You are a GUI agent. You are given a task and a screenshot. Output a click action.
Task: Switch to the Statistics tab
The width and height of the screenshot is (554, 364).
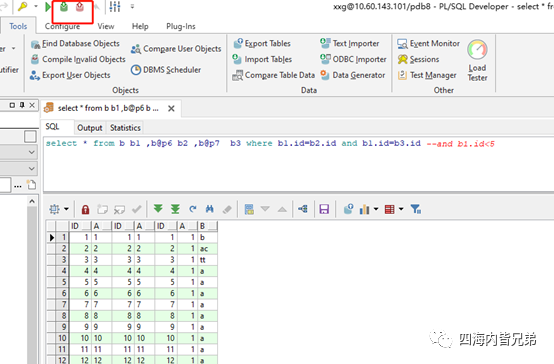(x=125, y=128)
